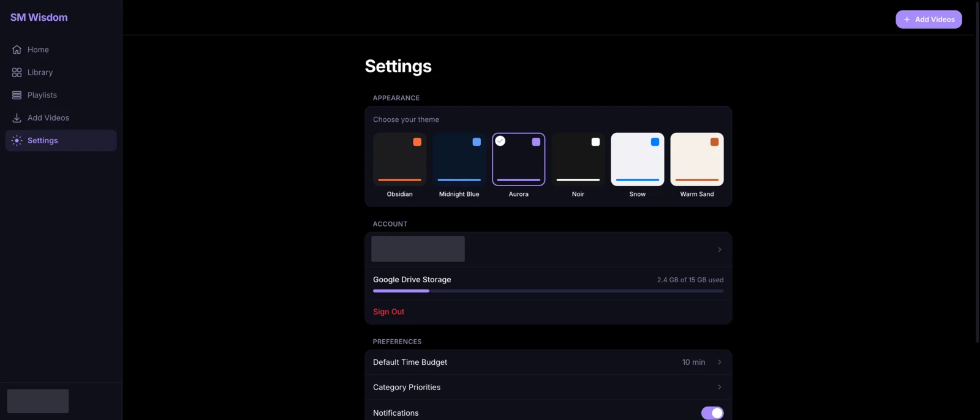Choose the Obsidian theme card
Viewport: 980px width, 420px height.
[399, 159]
